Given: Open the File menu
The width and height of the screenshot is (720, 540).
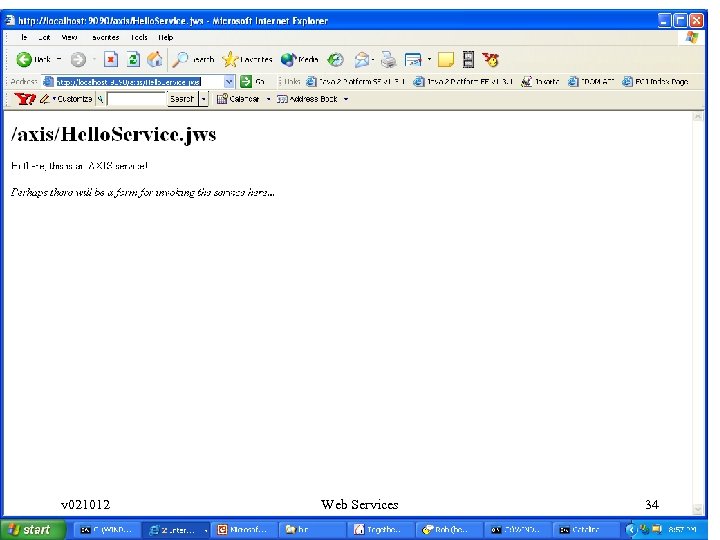Looking at the screenshot, I should tap(23, 37).
